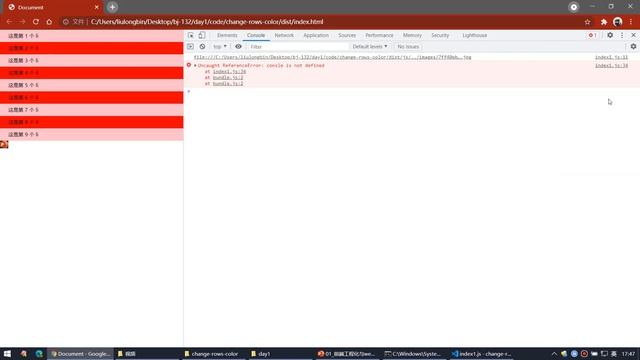
Task: Click the No Issues button
Action: click(408, 47)
